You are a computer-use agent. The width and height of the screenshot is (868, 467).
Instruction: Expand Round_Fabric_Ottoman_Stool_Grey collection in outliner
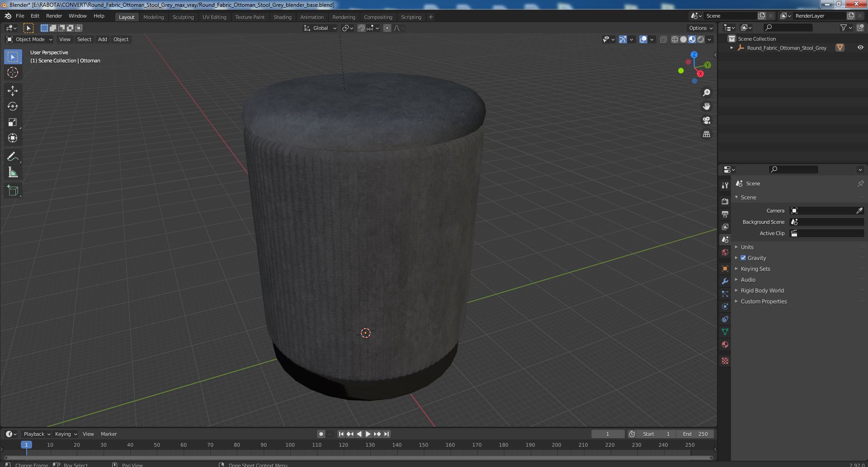(x=731, y=47)
